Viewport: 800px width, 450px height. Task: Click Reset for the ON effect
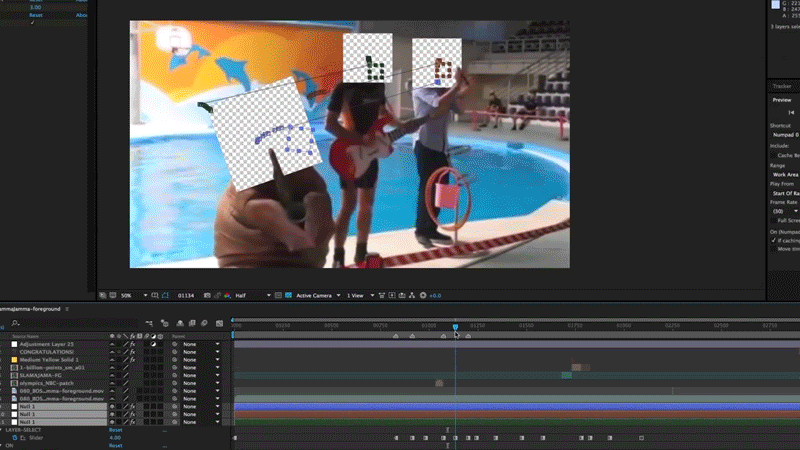coord(115,445)
